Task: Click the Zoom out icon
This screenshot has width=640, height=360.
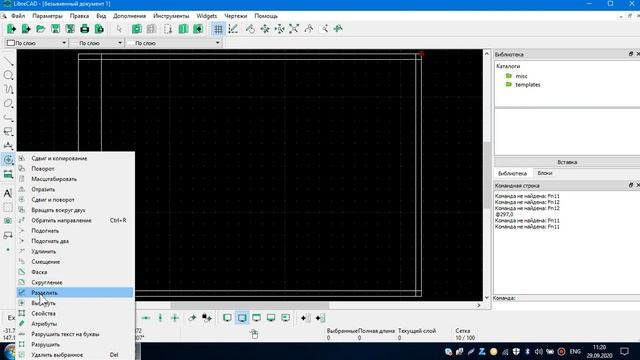Action: (x=280, y=29)
